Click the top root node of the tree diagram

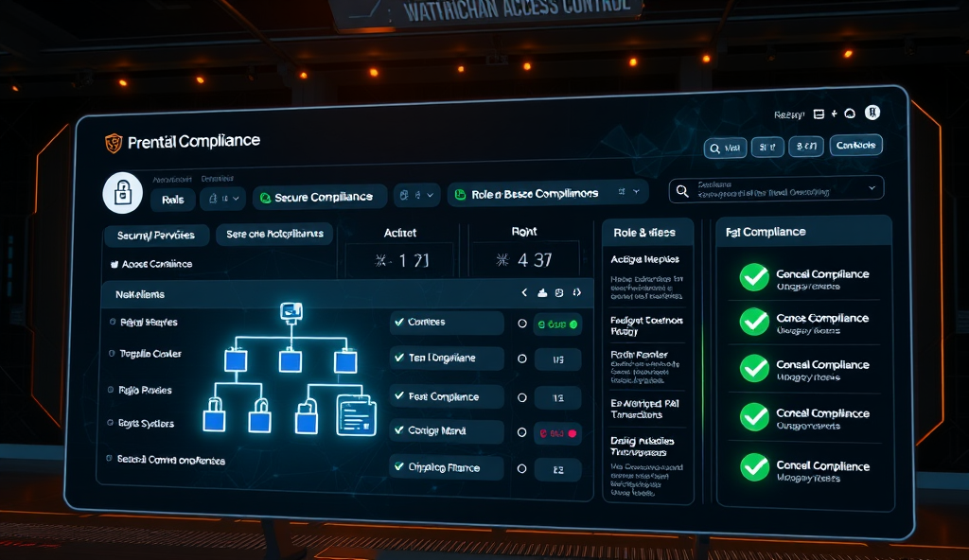pyautogui.click(x=291, y=311)
